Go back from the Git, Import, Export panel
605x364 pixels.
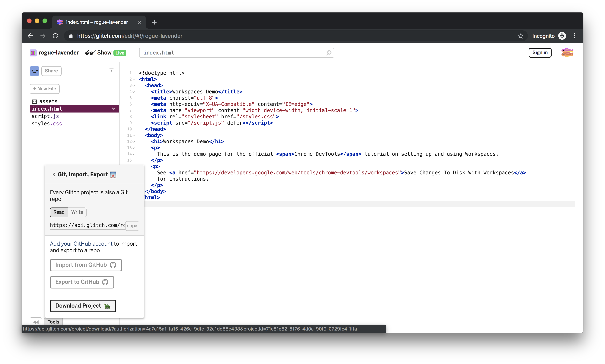click(54, 174)
